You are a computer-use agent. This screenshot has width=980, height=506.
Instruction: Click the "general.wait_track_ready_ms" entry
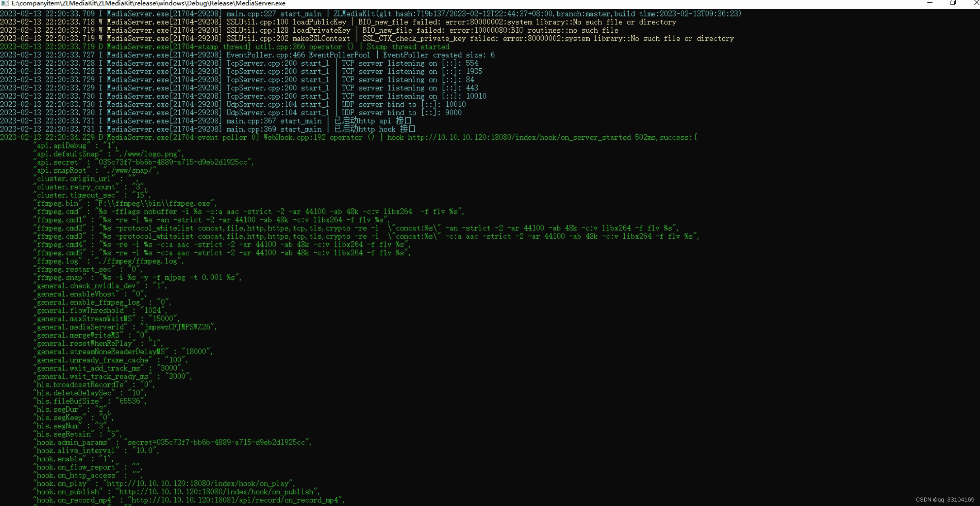coord(113,376)
